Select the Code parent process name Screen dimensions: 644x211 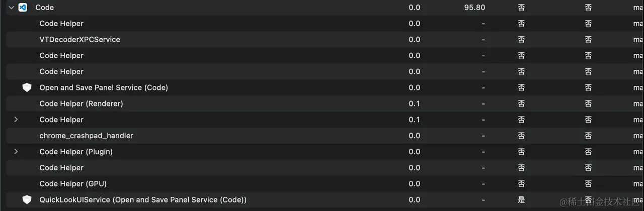45,8
